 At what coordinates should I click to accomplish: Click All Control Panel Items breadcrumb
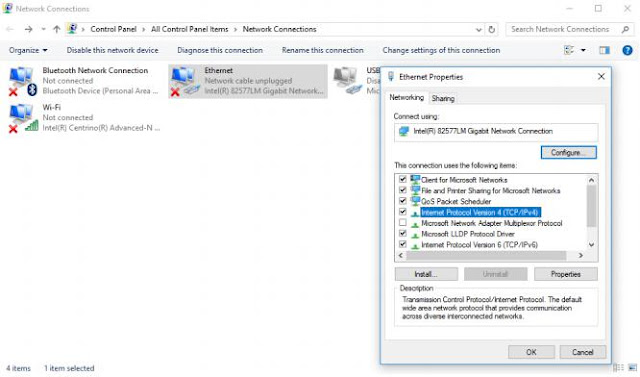tap(189, 29)
